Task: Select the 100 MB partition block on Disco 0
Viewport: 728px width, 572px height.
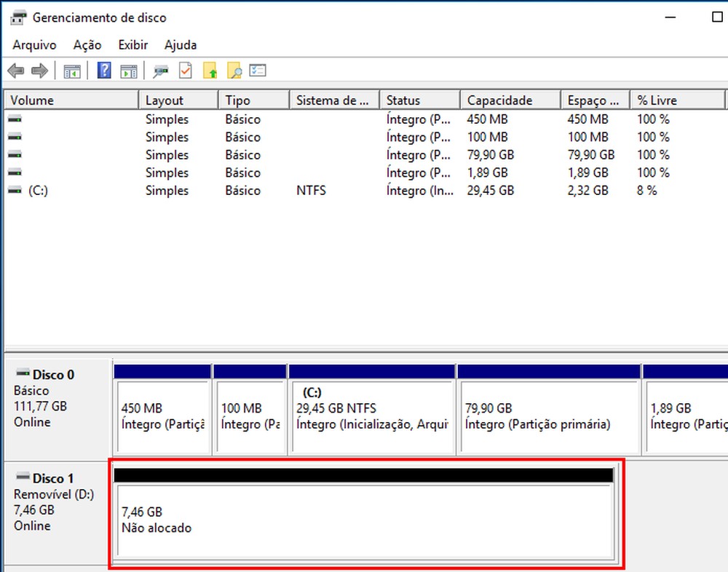Action: point(250,410)
